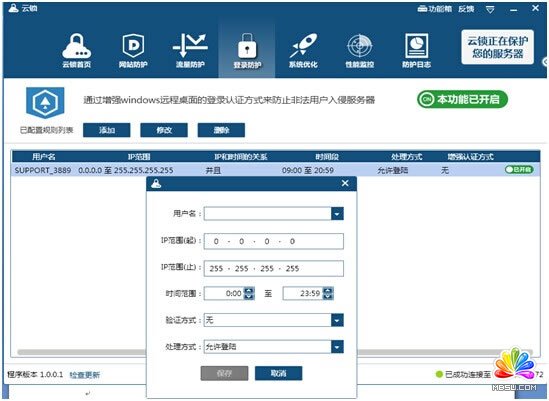
Task: Expand the 处理方式 dropdown arrow
Action: point(337,347)
